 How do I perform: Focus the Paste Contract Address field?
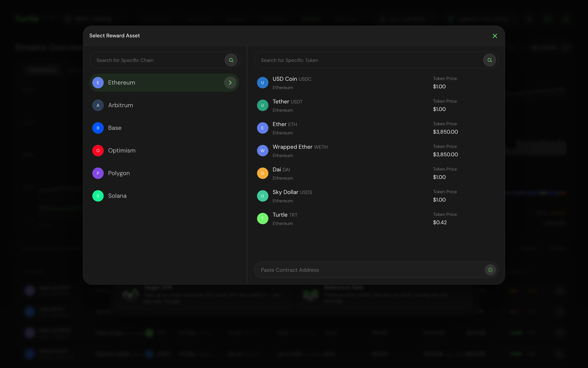[x=376, y=270]
